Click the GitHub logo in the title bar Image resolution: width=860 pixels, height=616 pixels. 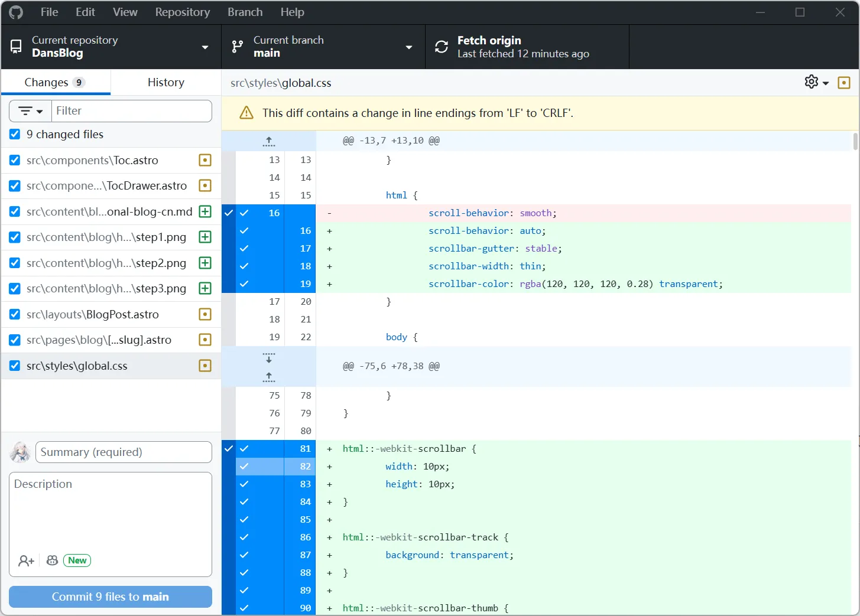(15, 12)
